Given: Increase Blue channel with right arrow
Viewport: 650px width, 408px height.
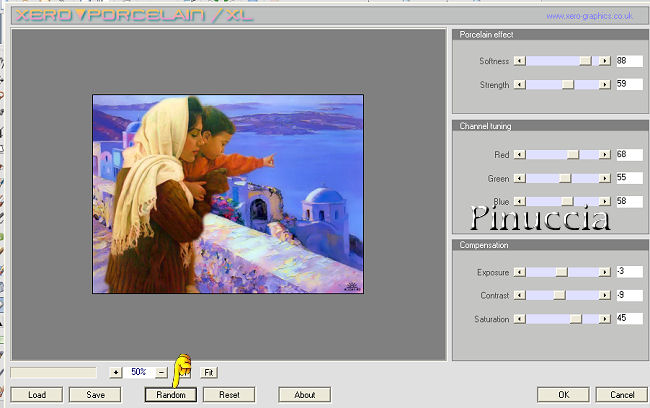Looking at the screenshot, I should pos(605,202).
